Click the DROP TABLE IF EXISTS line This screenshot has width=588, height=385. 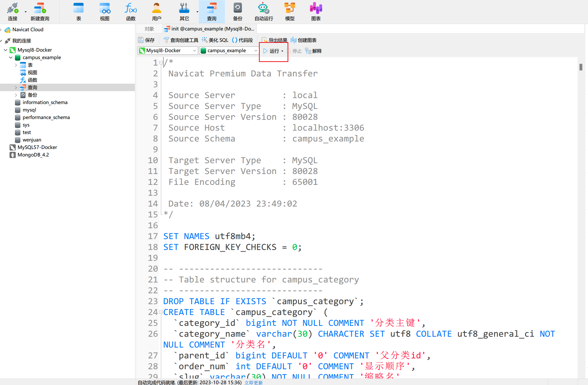point(263,301)
